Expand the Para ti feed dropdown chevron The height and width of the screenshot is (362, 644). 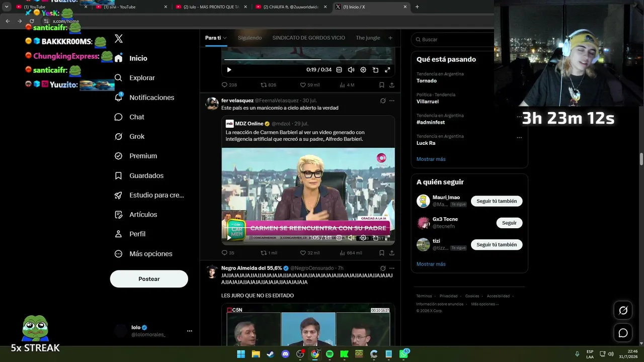225,38
